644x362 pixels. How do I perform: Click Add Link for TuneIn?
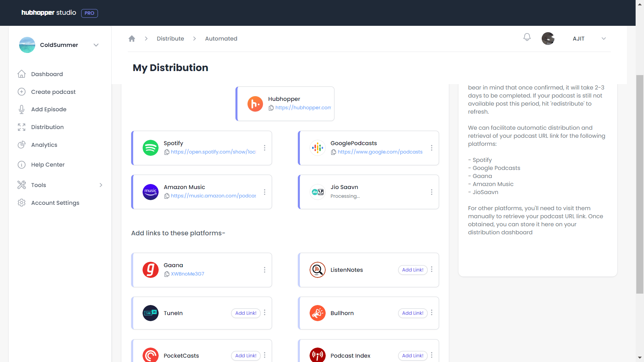[x=246, y=313]
